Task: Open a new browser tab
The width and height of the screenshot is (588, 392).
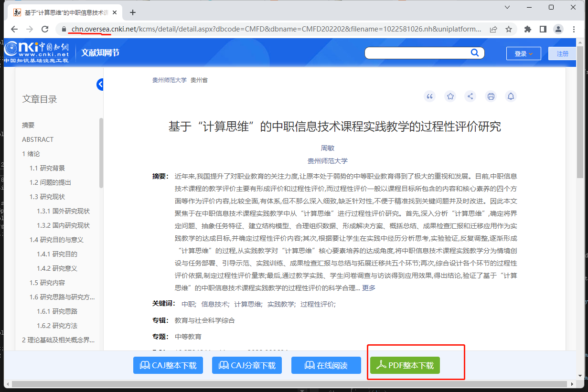Action: click(x=133, y=12)
